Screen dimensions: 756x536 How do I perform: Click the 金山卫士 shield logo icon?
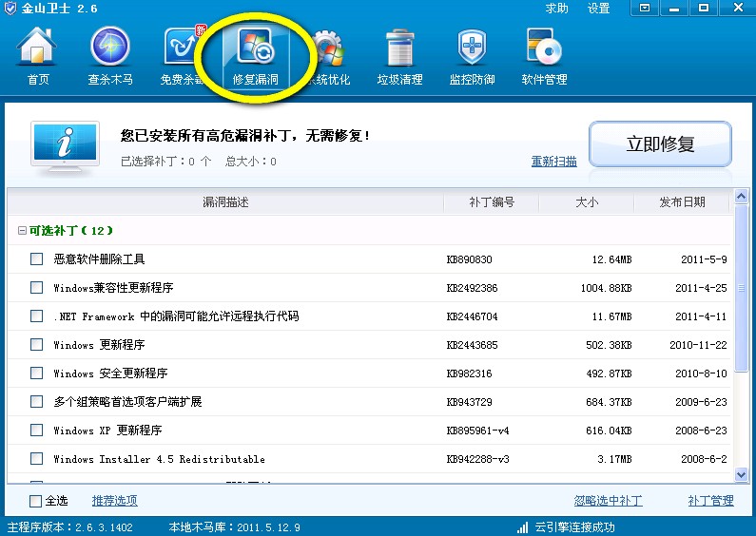10,9
